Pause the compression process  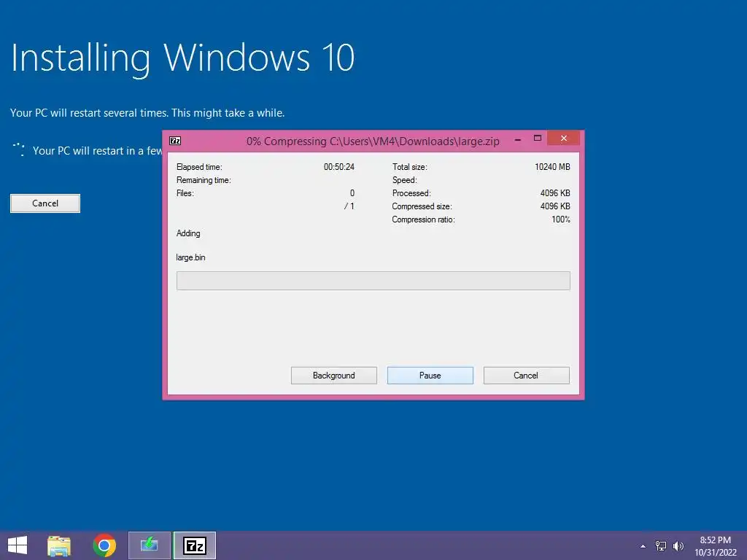pos(430,376)
